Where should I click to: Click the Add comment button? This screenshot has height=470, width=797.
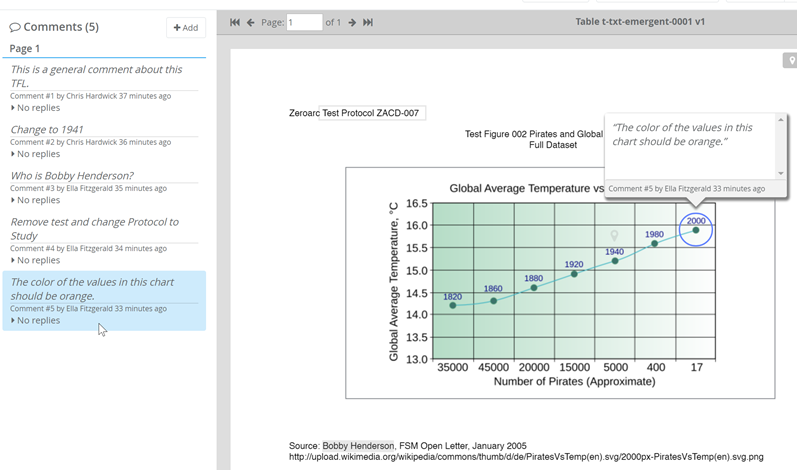[186, 27]
